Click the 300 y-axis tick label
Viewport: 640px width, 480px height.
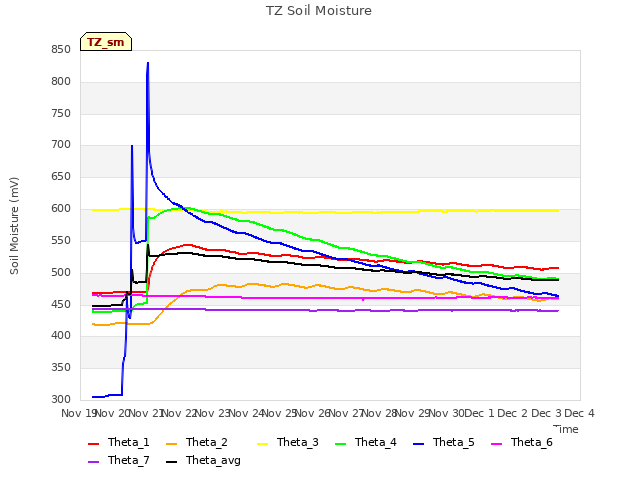(61, 400)
